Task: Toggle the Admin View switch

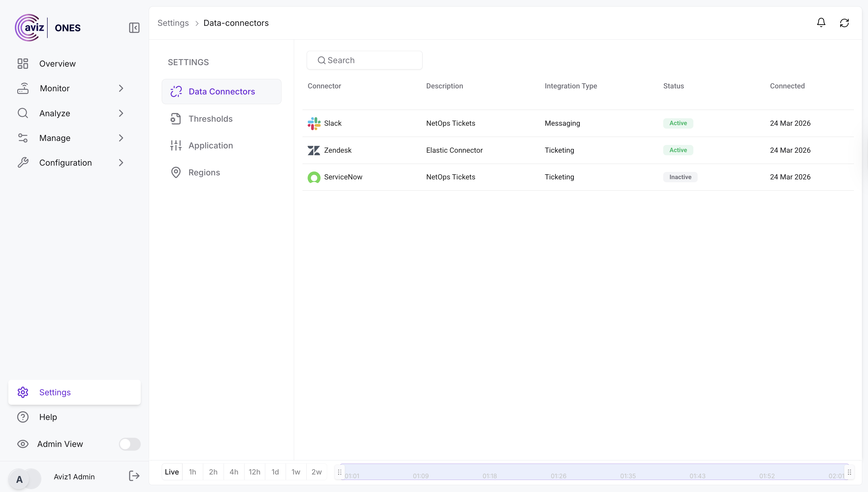Action: click(x=130, y=444)
